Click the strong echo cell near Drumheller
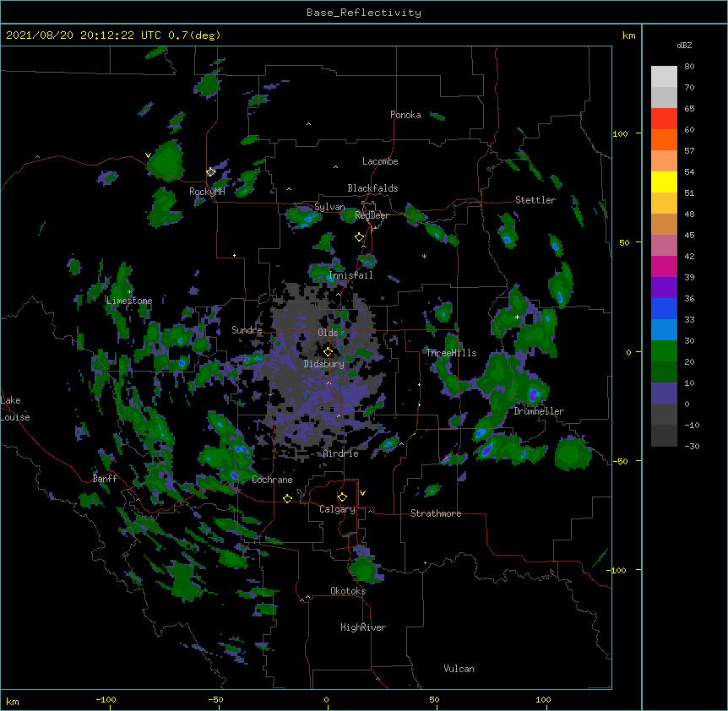 pos(534,394)
